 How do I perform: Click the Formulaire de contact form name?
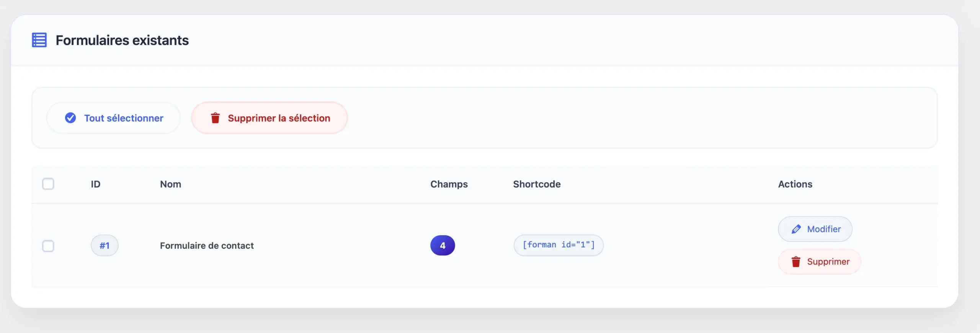coord(207,246)
